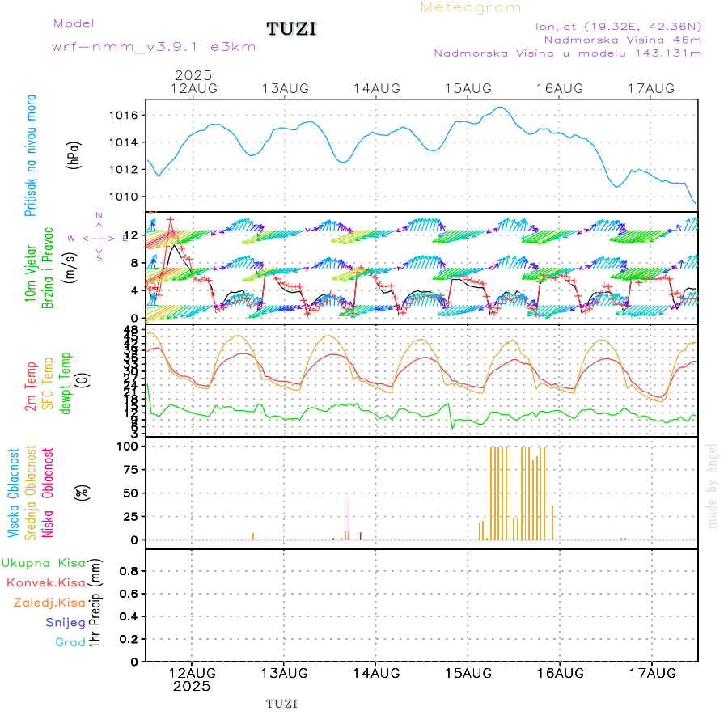Click the Konvek.Kisa legend entry
The image size is (728, 728).
pyautogui.click(x=45, y=582)
